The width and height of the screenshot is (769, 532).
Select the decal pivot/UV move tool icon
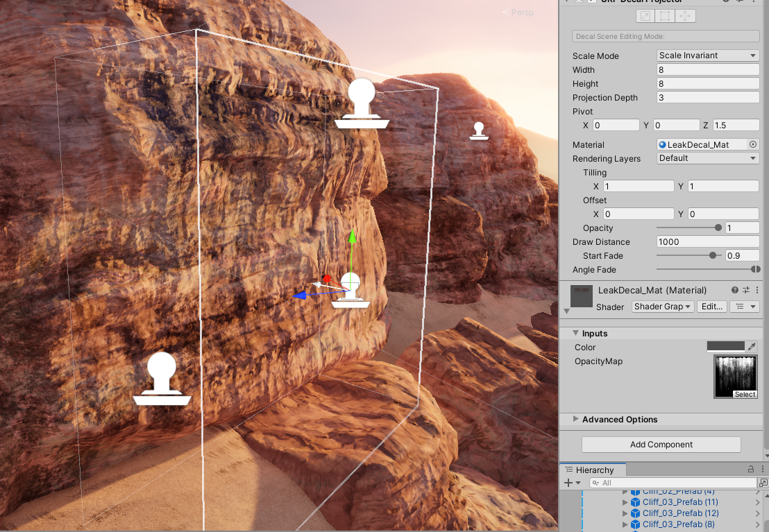point(685,16)
